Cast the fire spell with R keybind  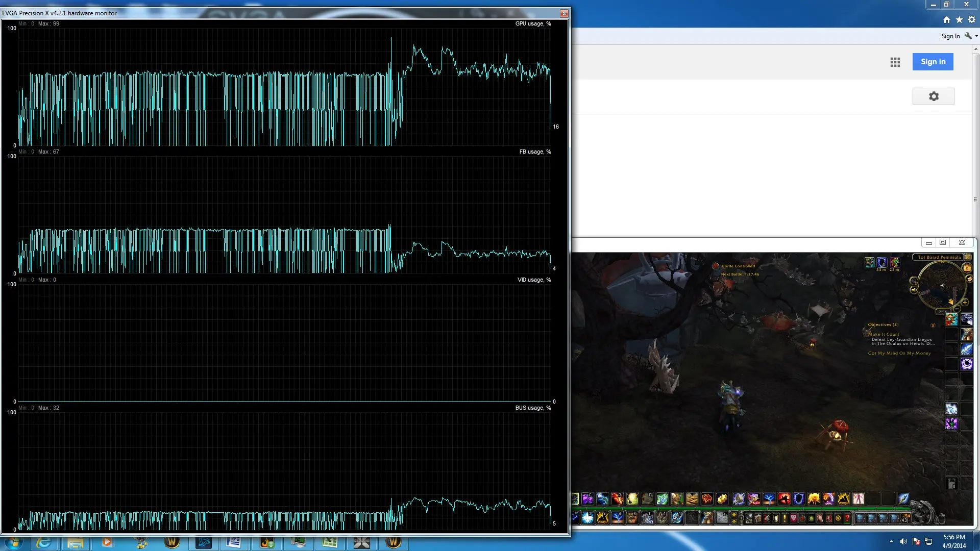(x=618, y=498)
